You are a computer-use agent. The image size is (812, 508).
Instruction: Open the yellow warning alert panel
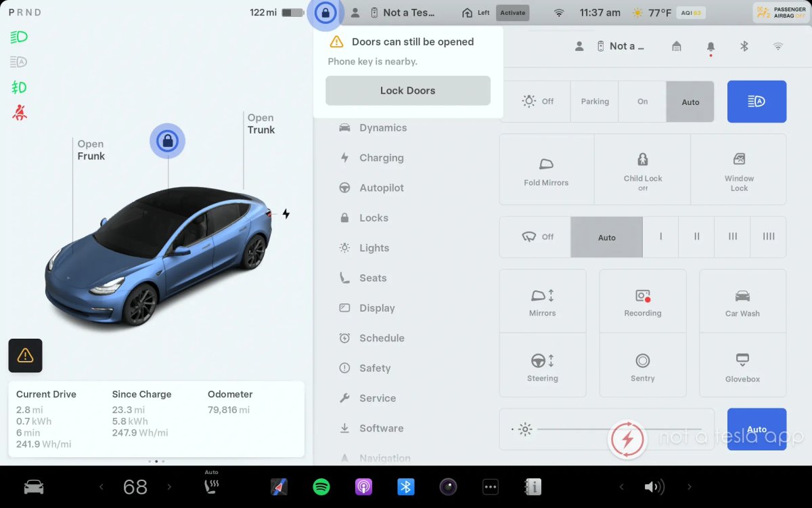25,356
